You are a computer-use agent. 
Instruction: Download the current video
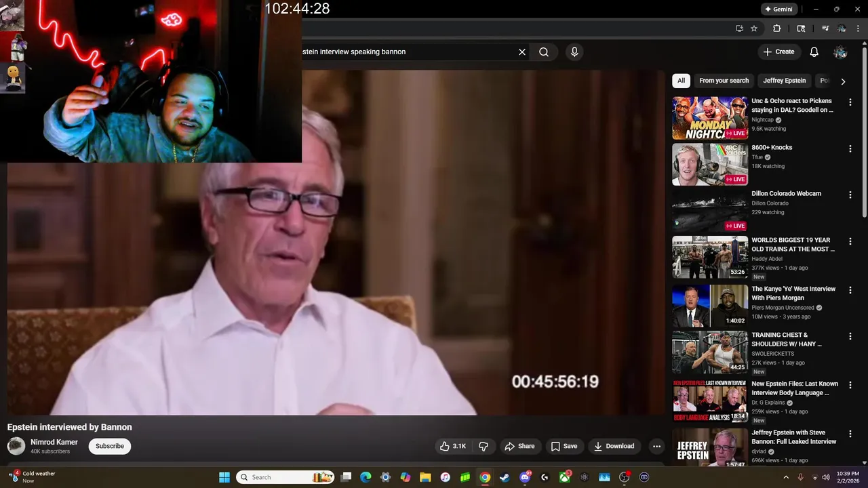[x=614, y=446]
